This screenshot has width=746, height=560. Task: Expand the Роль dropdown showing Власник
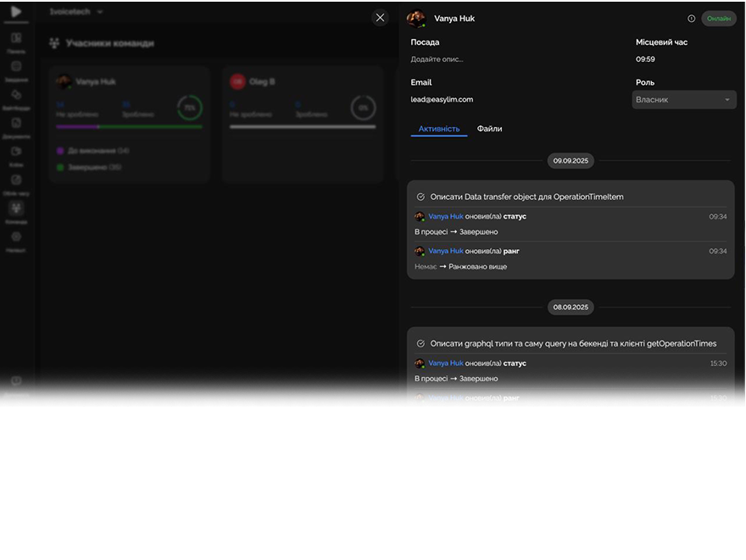pos(683,100)
